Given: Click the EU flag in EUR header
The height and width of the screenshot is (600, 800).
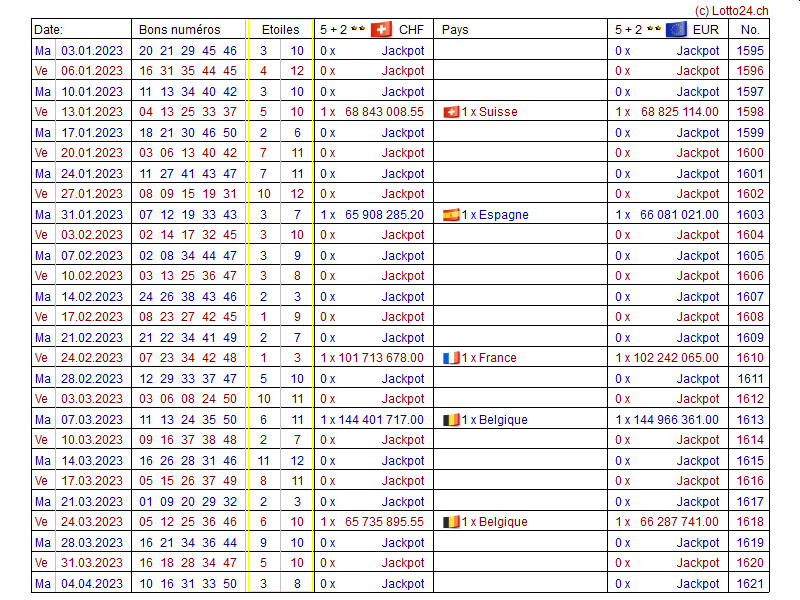Looking at the screenshot, I should tap(676, 29).
